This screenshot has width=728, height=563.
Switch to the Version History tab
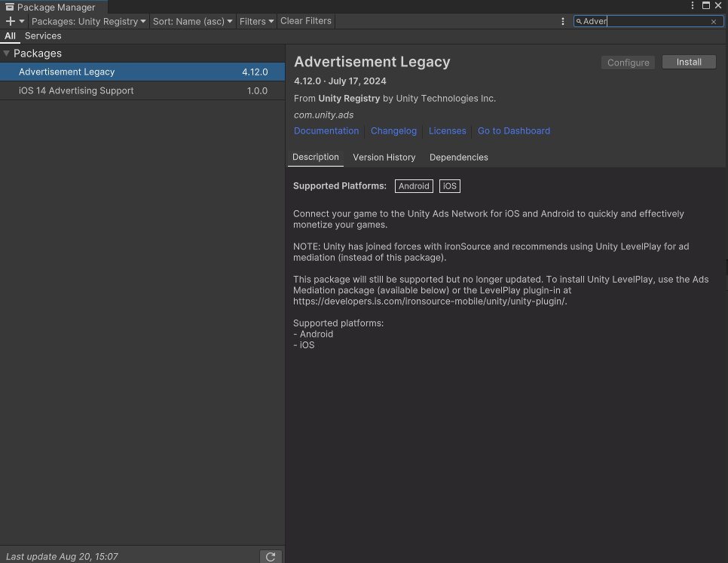click(384, 158)
